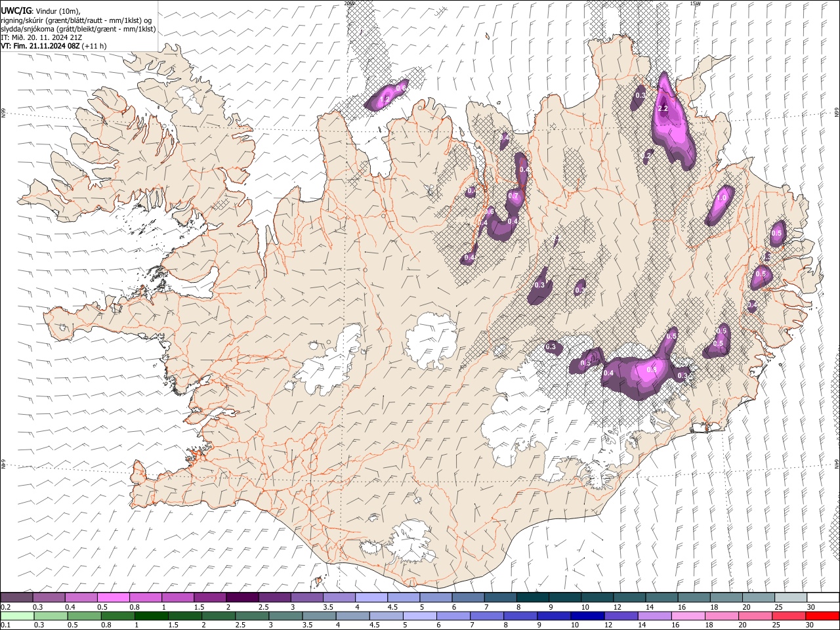Click the medium green 0.8 swatch, lower legend row
840x630 pixels.
[x=117, y=616]
